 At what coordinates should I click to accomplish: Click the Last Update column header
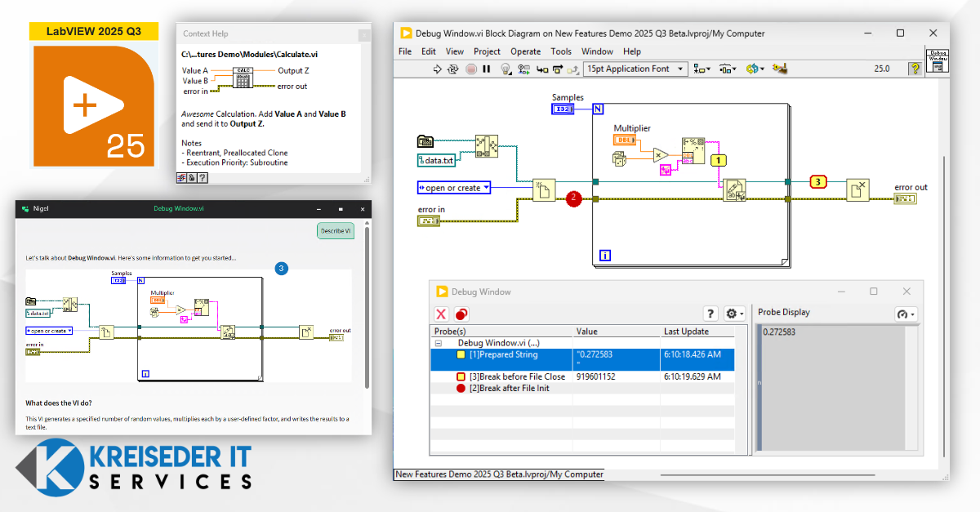coord(697,332)
